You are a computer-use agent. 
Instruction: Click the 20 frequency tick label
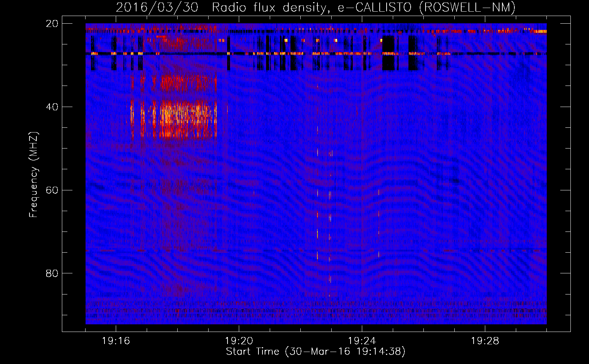click(52, 24)
